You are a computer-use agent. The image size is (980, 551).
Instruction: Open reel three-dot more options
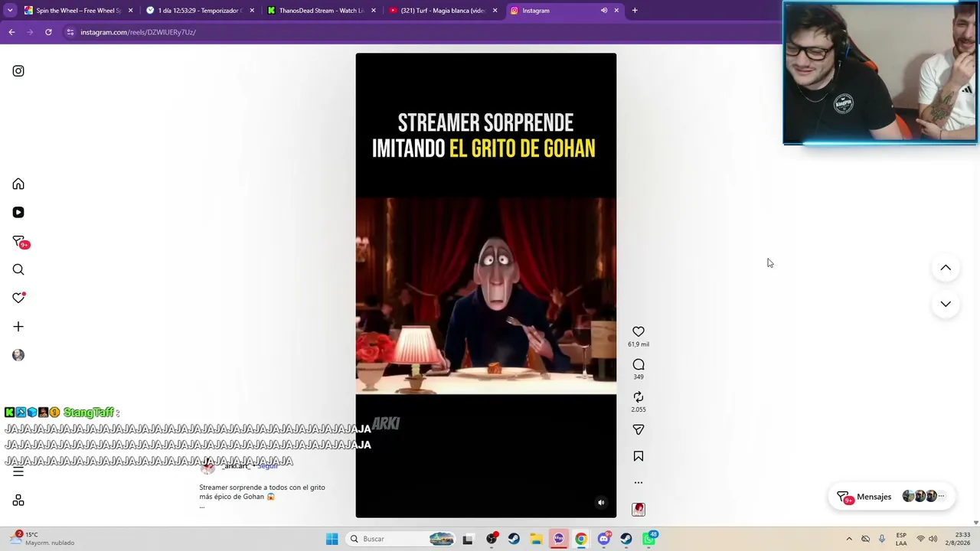(x=639, y=483)
